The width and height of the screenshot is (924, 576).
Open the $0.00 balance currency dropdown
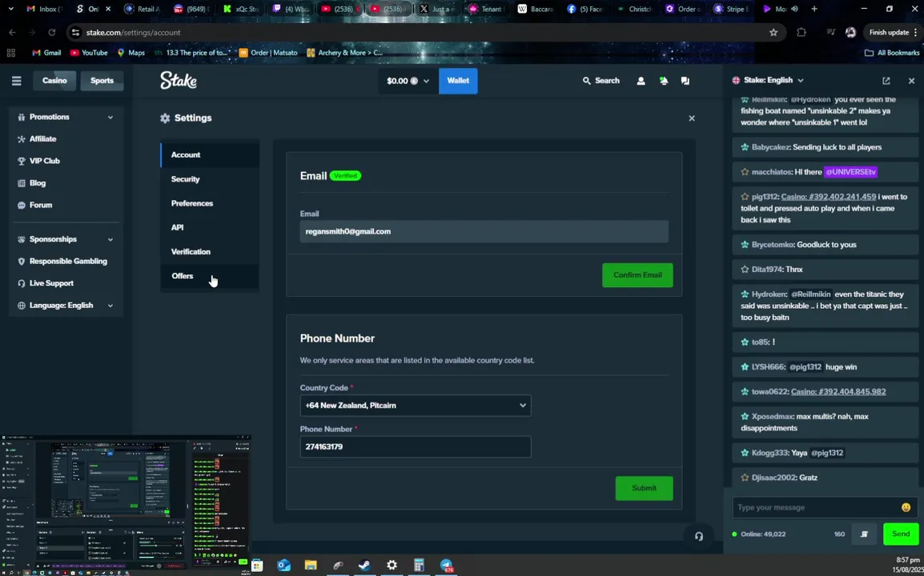[x=408, y=81]
